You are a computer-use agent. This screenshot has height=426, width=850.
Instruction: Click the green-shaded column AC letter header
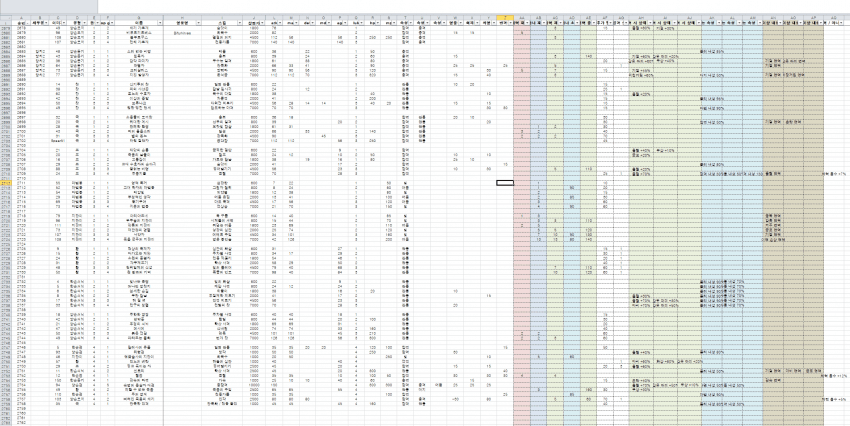(x=555, y=15)
